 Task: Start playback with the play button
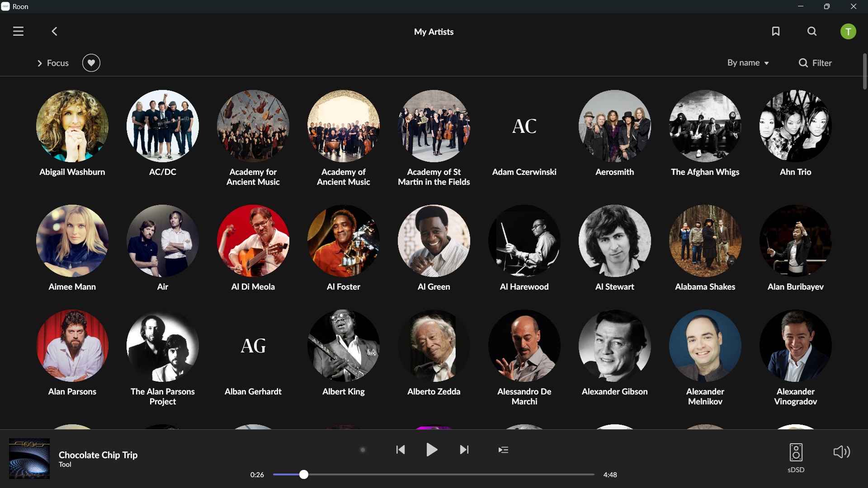click(432, 450)
